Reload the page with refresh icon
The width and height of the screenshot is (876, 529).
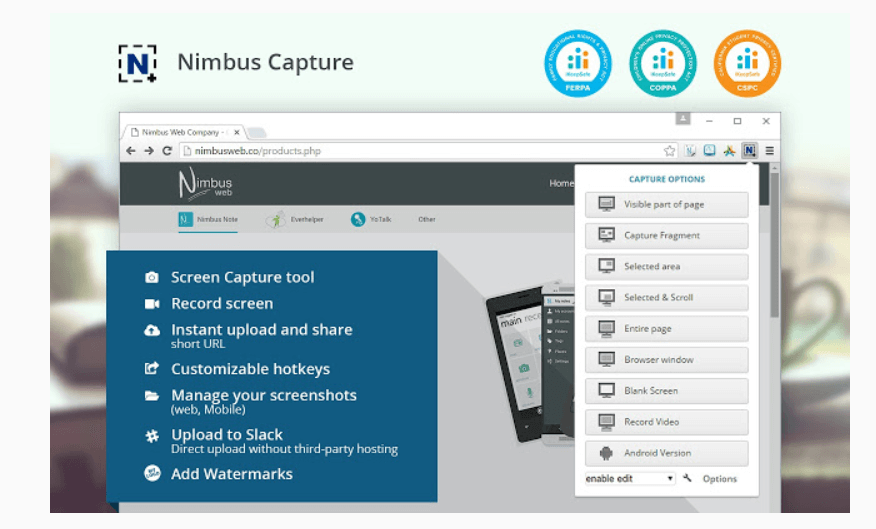pyautogui.click(x=166, y=151)
